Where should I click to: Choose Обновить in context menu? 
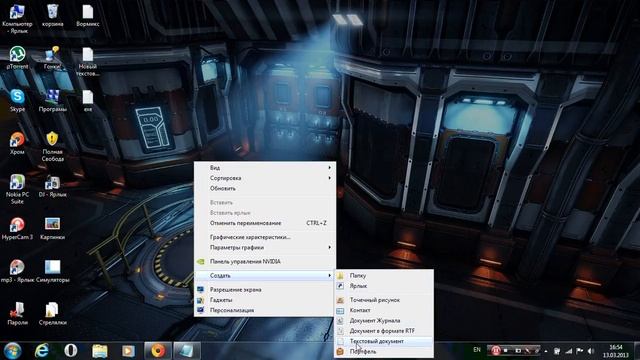(x=265, y=189)
